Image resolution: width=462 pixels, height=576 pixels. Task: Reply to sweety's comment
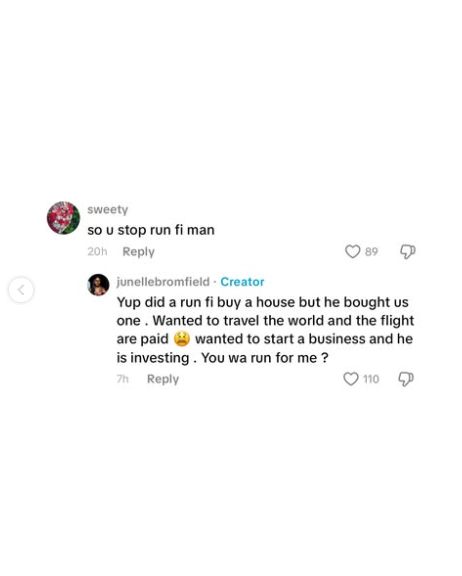coord(138,252)
